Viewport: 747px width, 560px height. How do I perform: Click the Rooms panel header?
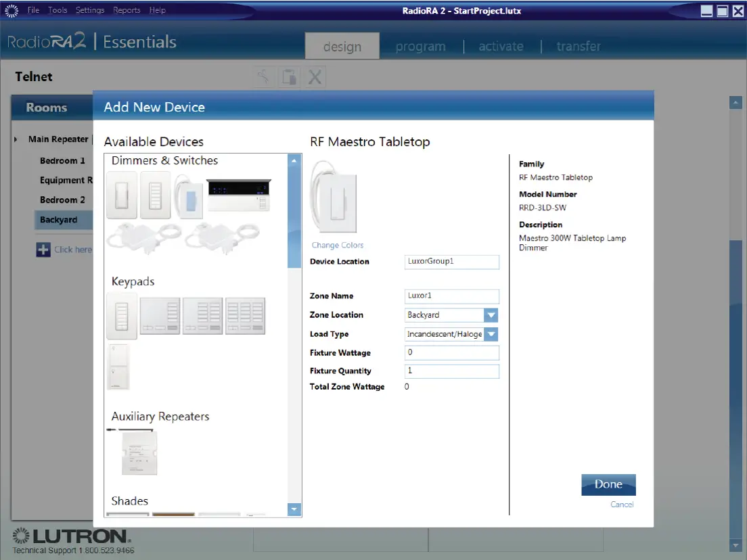pyautogui.click(x=52, y=108)
